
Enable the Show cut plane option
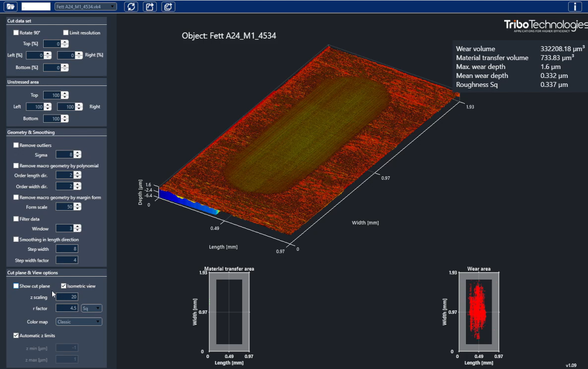point(15,286)
